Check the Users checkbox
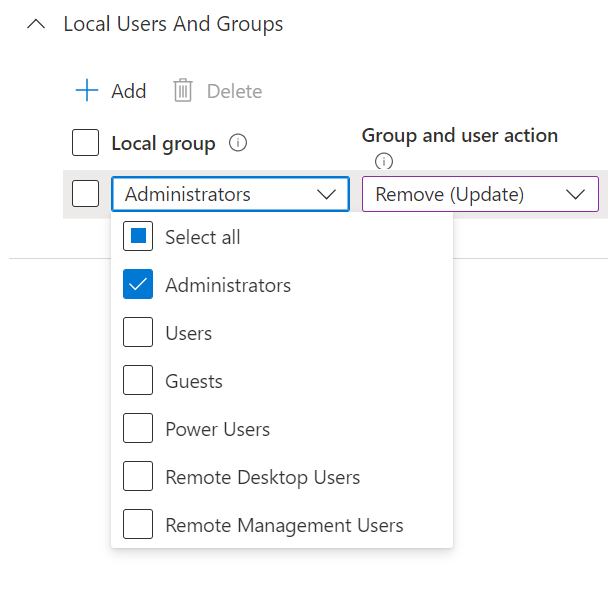The image size is (608, 598). click(138, 333)
